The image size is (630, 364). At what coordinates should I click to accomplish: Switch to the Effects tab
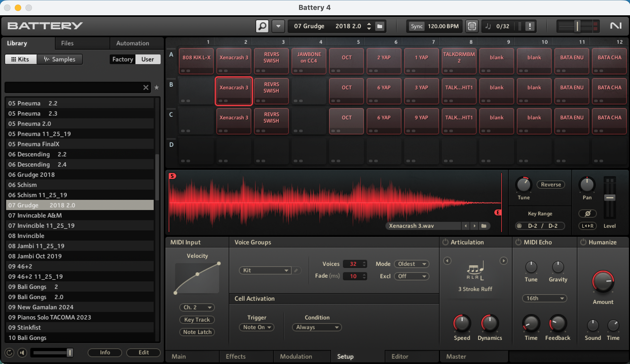pos(235,356)
